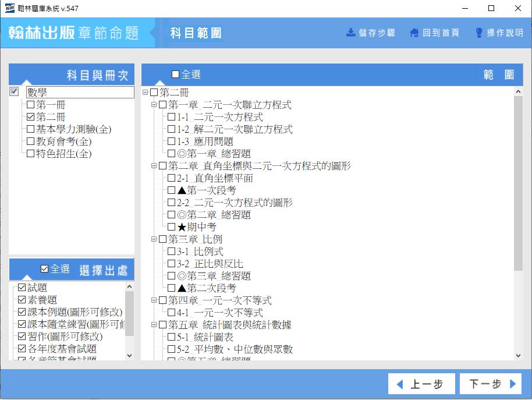Toggle the 全選 checkbox in the range header
The width and height of the screenshot is (532, 400).
pyautogui.click(x=176, y=75)
